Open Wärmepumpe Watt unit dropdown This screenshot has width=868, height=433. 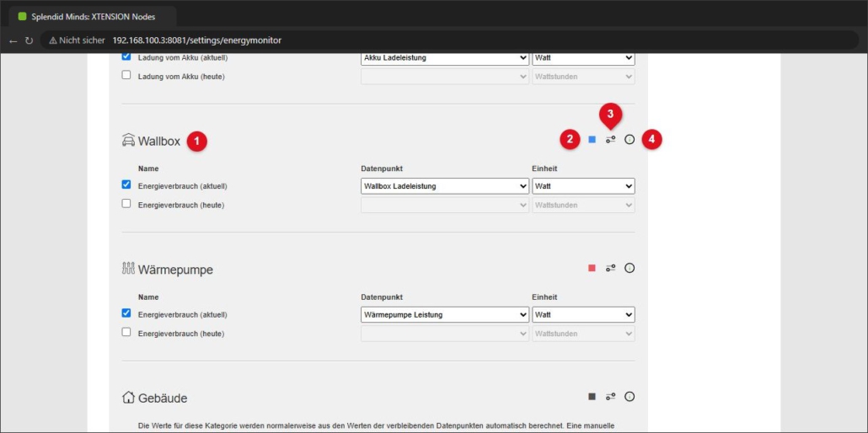pos(583,314)
